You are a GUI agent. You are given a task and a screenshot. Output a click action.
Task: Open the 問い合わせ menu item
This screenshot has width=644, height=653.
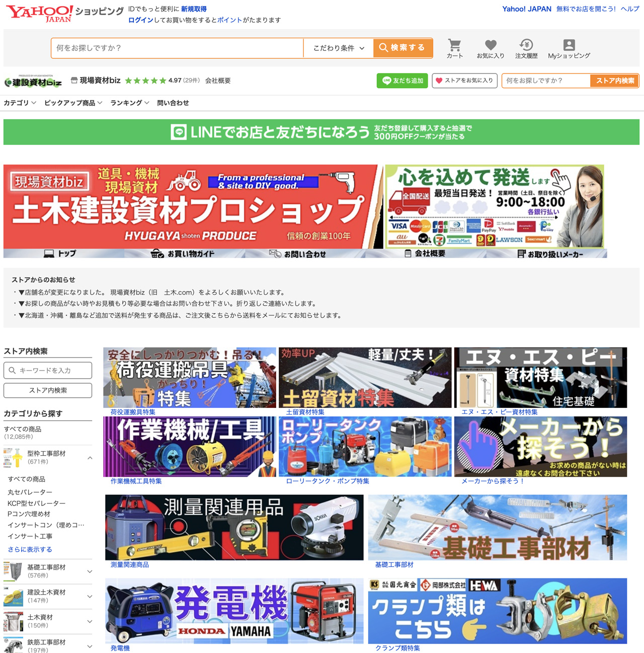173,103
